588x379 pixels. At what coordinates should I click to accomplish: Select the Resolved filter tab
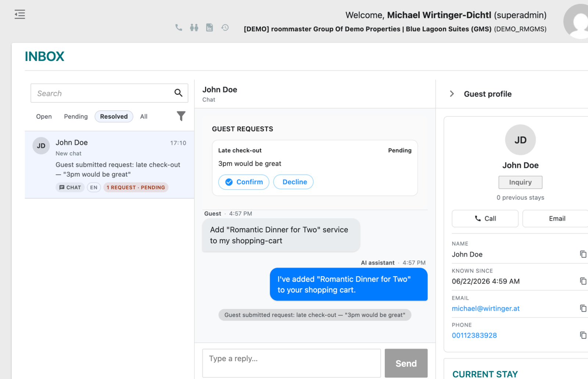(x=114, y=116)
